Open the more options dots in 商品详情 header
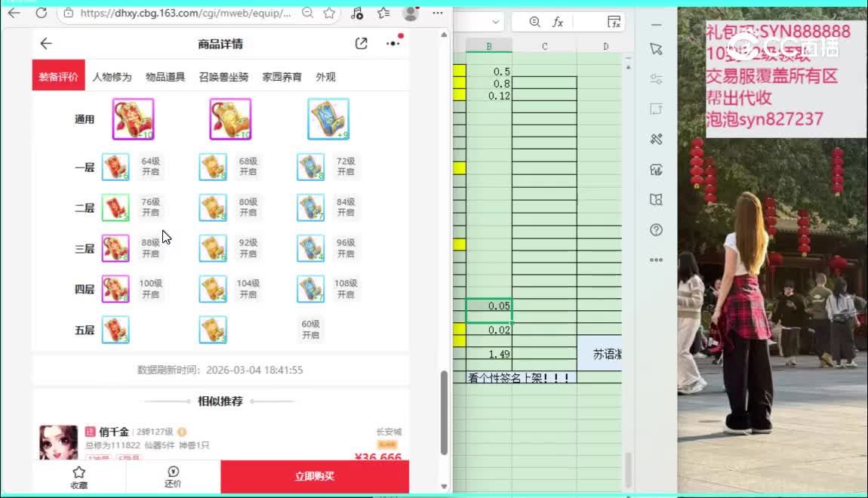The image size is (868, 498). click(x=393, y=42)
